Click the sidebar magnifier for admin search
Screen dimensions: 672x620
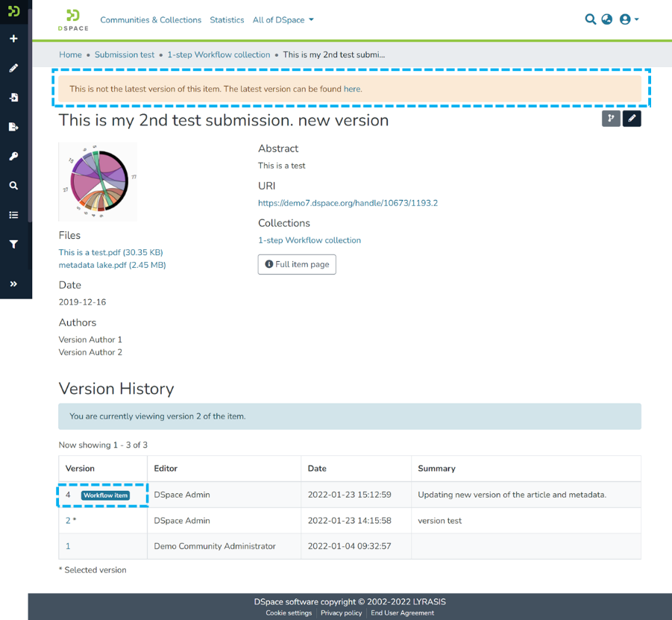tap(13, 186)
